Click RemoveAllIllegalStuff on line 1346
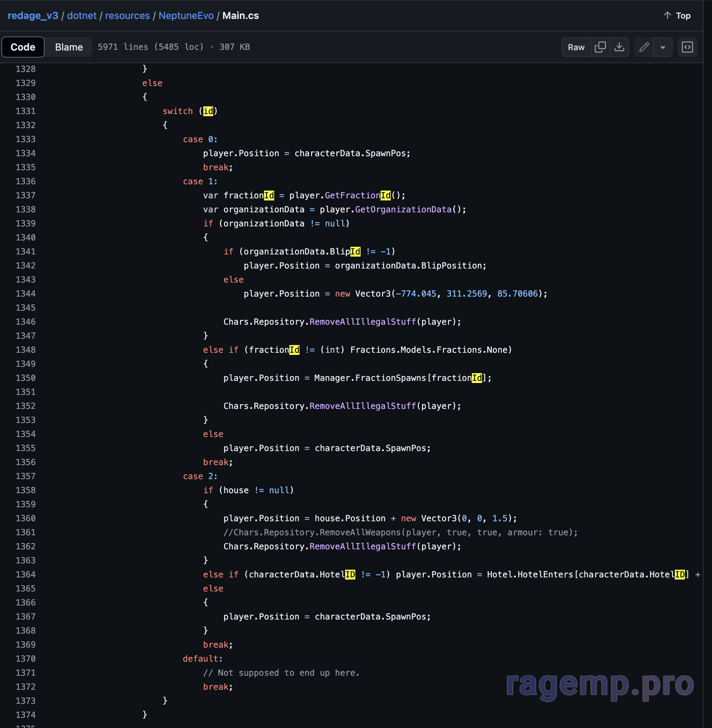The width and height of the screenshot is (712, 728). tap(362, 322)
